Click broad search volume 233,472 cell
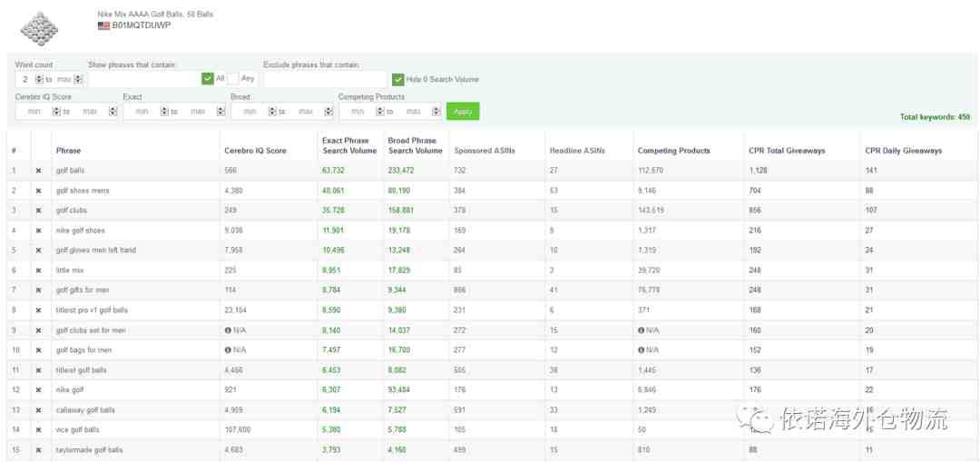The height and width of the screenshot is (462, 980). (401, 171)
